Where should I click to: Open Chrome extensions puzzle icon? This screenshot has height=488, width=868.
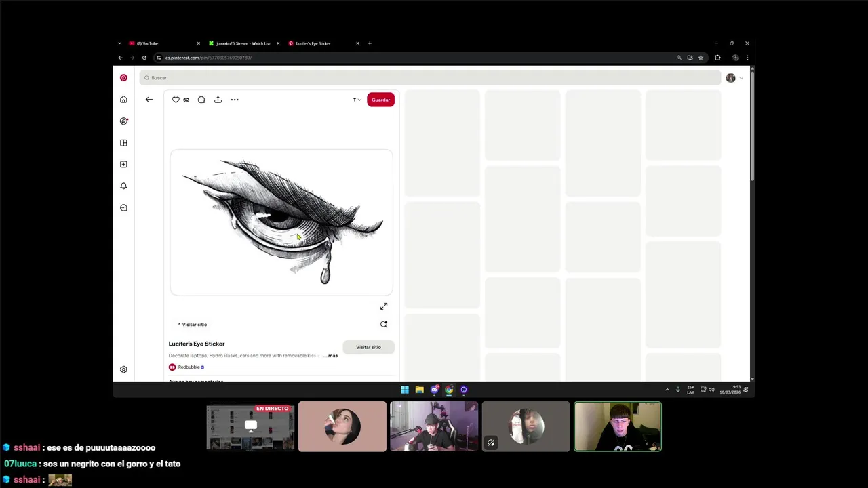point(717,58)
